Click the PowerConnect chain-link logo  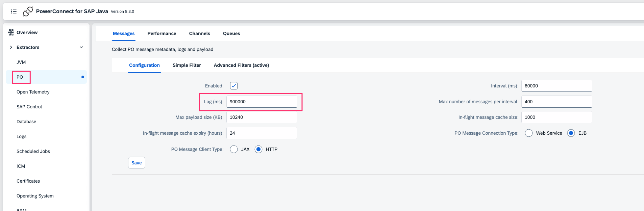click(28, 11)
